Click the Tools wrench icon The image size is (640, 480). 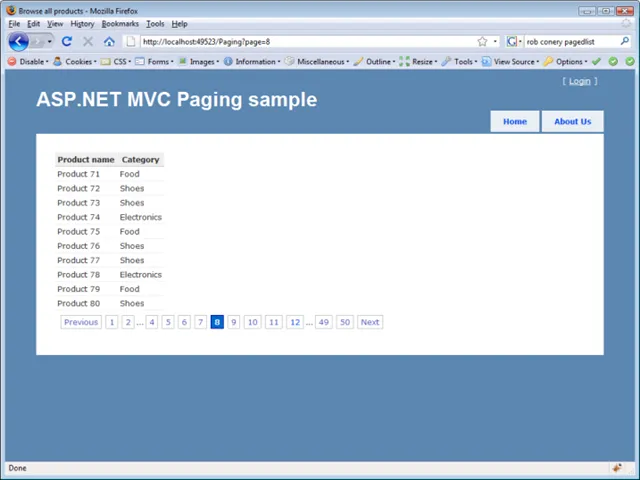coord(446,61)
